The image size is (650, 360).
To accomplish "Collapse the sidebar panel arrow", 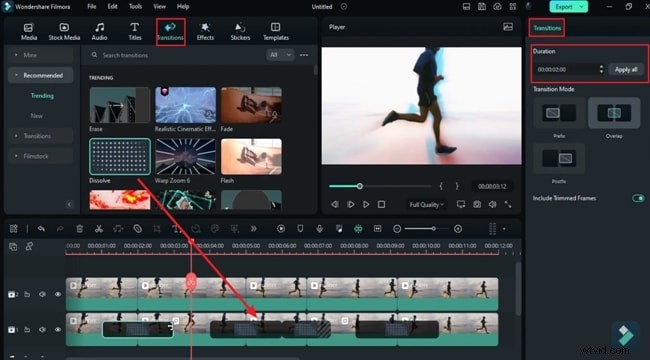I will pos(69,204).
